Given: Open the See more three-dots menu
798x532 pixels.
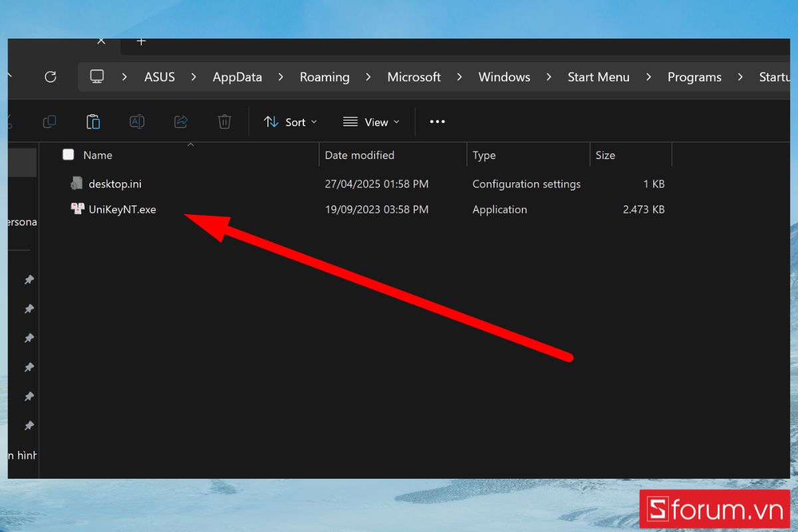Looking at the screenshot, I should (437, 122).
